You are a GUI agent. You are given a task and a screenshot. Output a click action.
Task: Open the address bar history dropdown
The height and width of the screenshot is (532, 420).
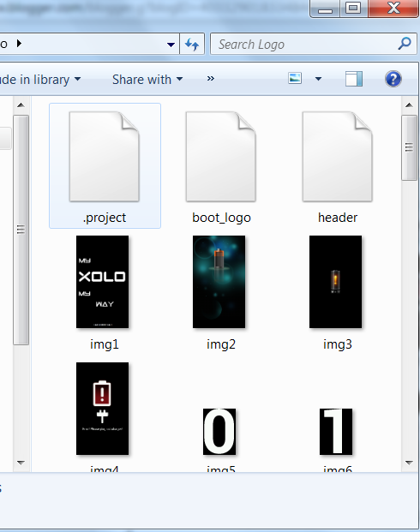click(171, 44)
